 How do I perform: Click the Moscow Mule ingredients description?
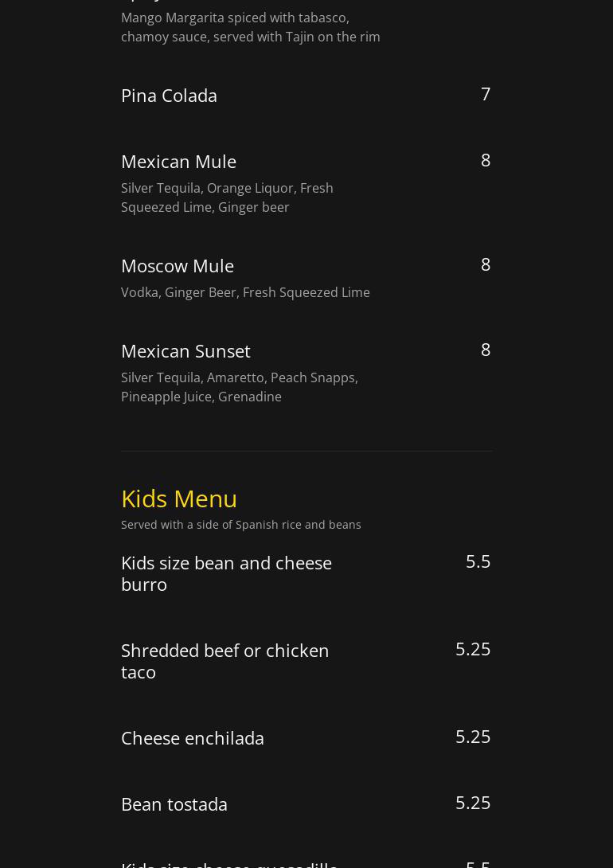[x=245, y=292]
